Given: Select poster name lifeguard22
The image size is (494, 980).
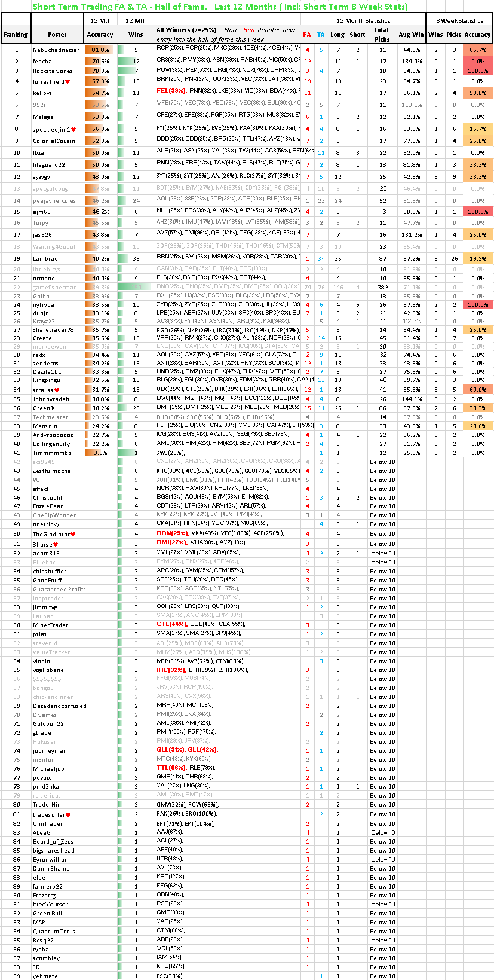Looking at the screenshot, I should (x=49, y=165).
